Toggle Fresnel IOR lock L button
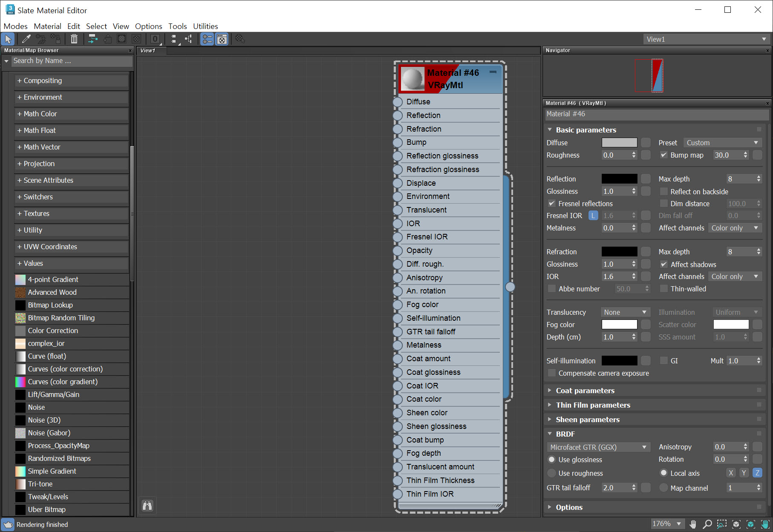 coord(593,216)
